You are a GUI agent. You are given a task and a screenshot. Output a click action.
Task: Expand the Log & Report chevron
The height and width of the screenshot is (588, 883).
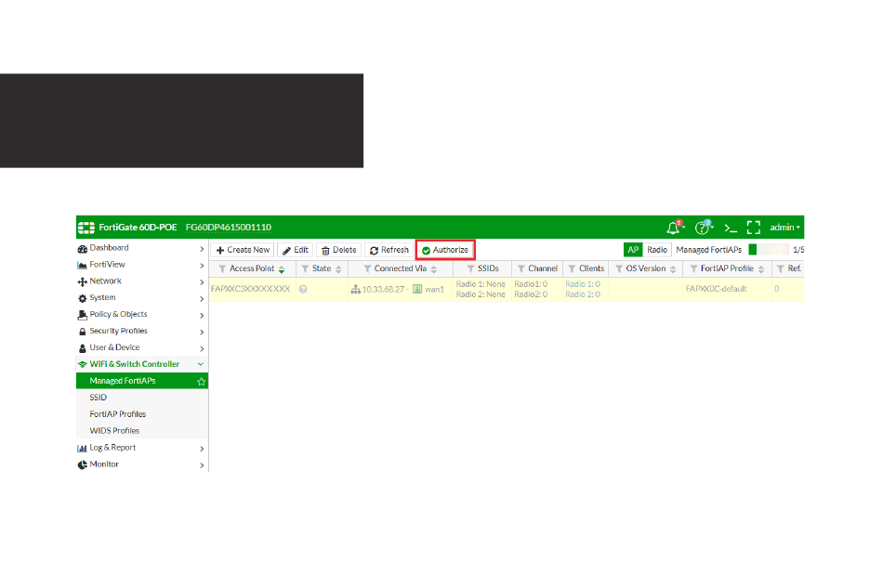pos(202,449)
